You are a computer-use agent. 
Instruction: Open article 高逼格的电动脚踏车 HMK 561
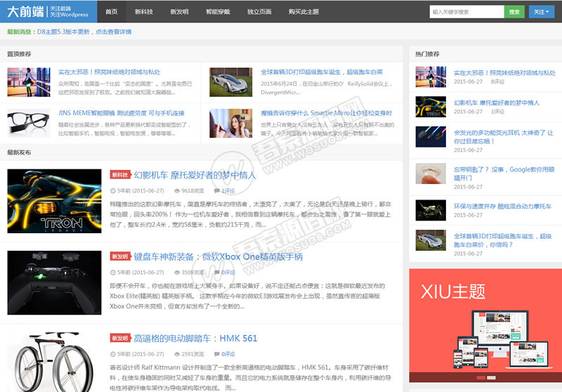click(195, 339)
